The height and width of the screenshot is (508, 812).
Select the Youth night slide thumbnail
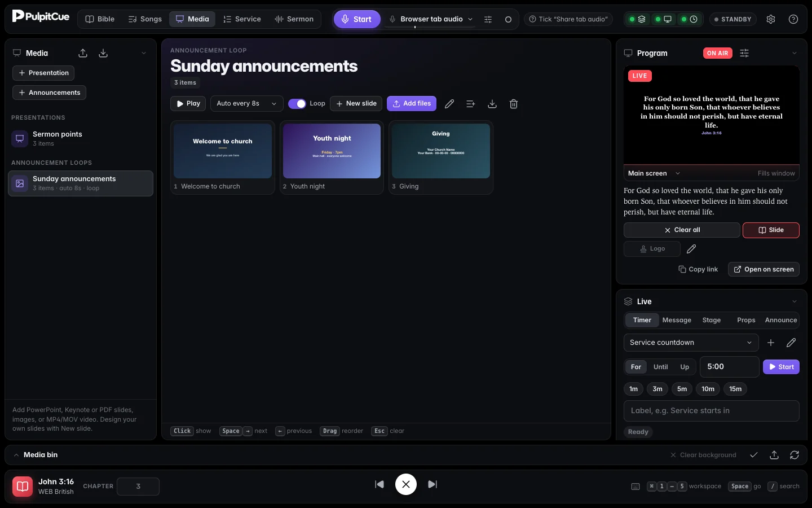click(332, 151)
